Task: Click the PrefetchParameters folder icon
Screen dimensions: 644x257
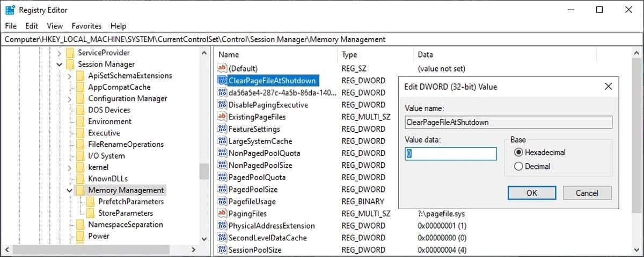Action: [x=91, y=202]
